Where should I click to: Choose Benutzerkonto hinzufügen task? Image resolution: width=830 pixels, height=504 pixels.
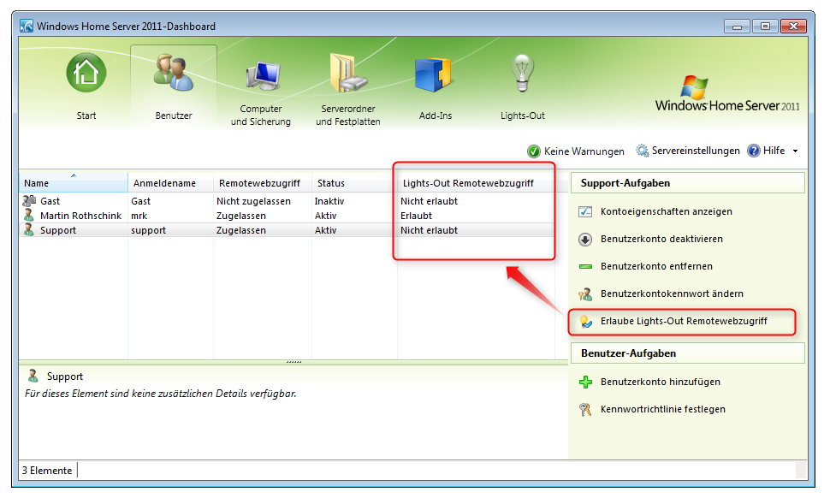[660, 382]
